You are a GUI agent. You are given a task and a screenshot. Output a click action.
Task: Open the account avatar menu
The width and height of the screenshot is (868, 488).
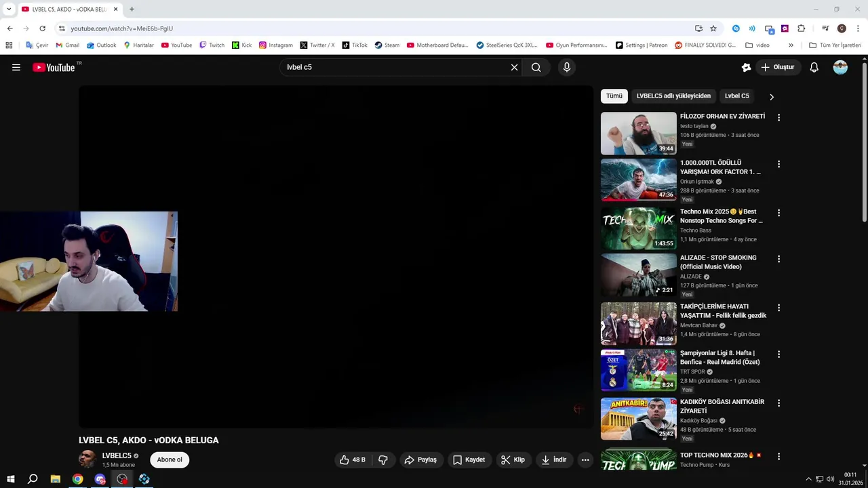(x=840, y=67)
